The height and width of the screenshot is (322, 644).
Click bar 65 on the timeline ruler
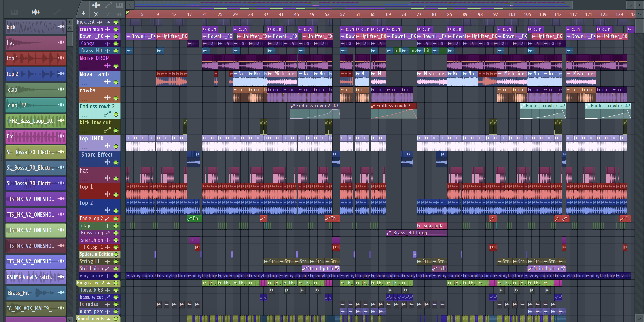tap(373, 14)
